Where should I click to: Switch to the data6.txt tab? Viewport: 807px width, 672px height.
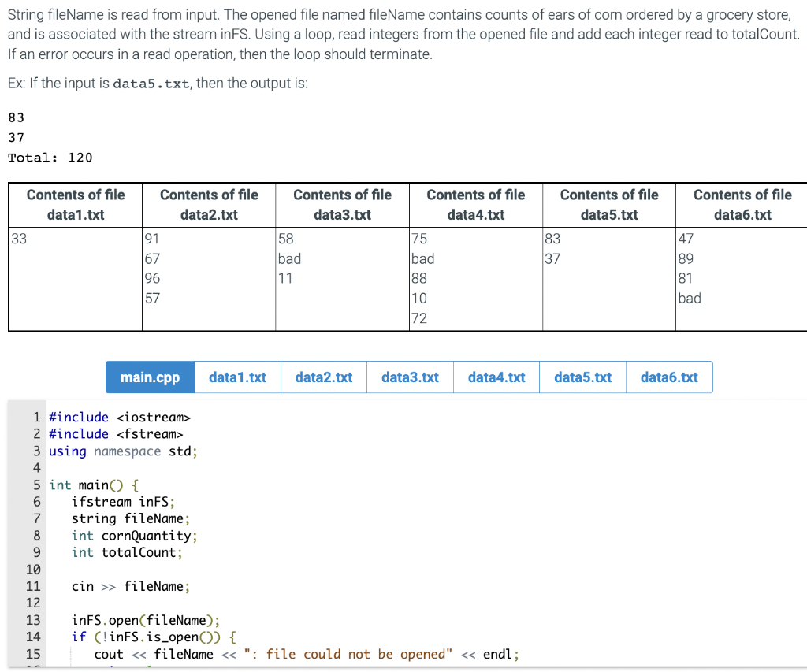tap(669, 377)
